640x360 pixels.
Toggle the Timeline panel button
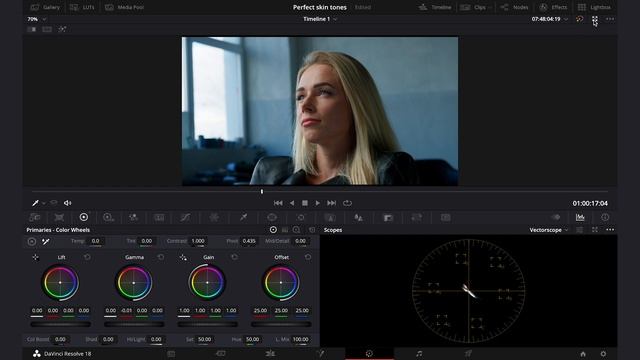(x=435, y=7)
